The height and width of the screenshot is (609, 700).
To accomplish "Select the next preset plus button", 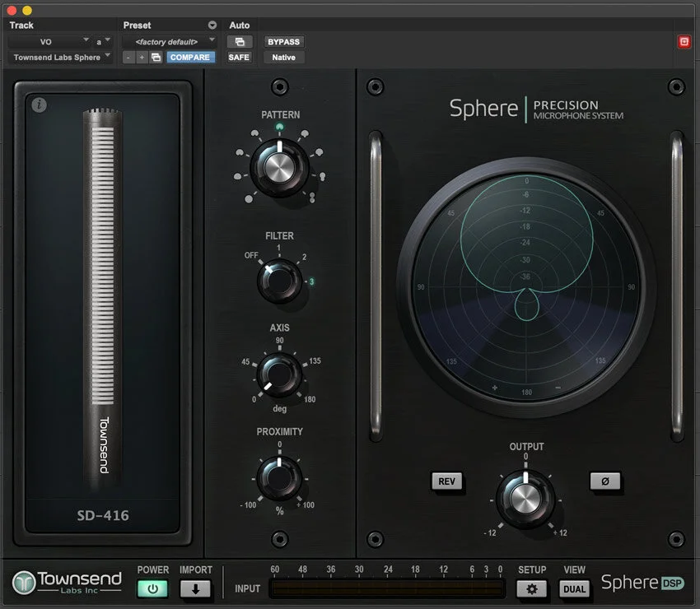I will point(142,57).
